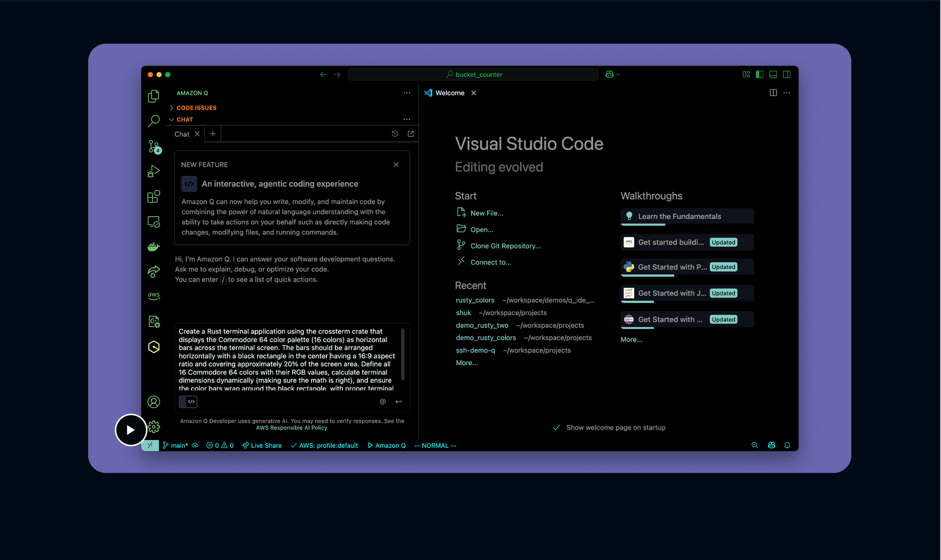The image size is (941, 560).
Task: Export chat icon in chat toolbar
Action: coord(411,134)
